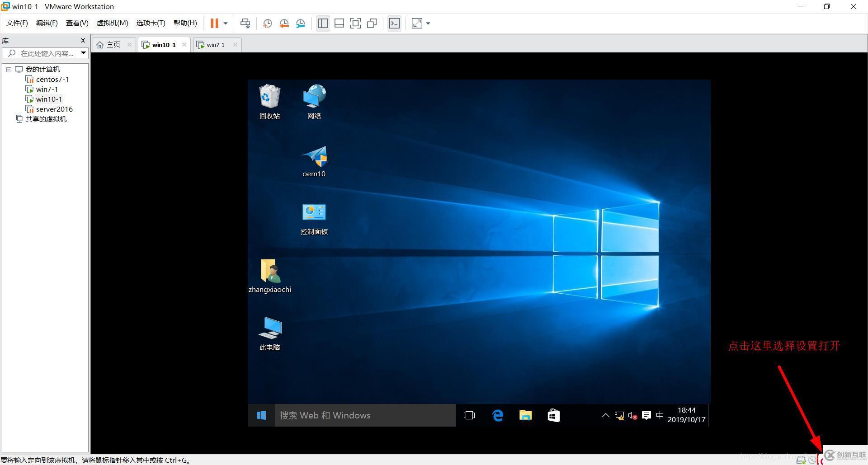The height and width of the screenshot is (465, 868).
Task: Send Ctrl+Alt+Del to the virtual machine
Action: click(245, 23)
